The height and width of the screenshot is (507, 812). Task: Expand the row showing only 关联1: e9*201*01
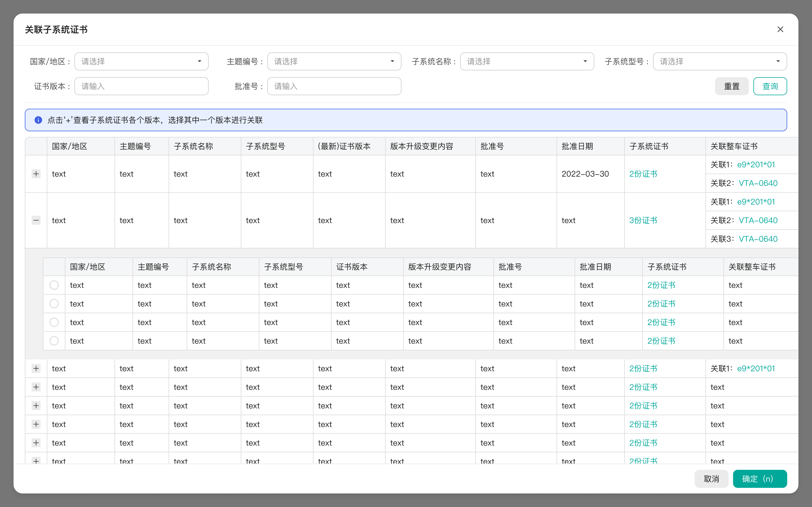point(36,368)
